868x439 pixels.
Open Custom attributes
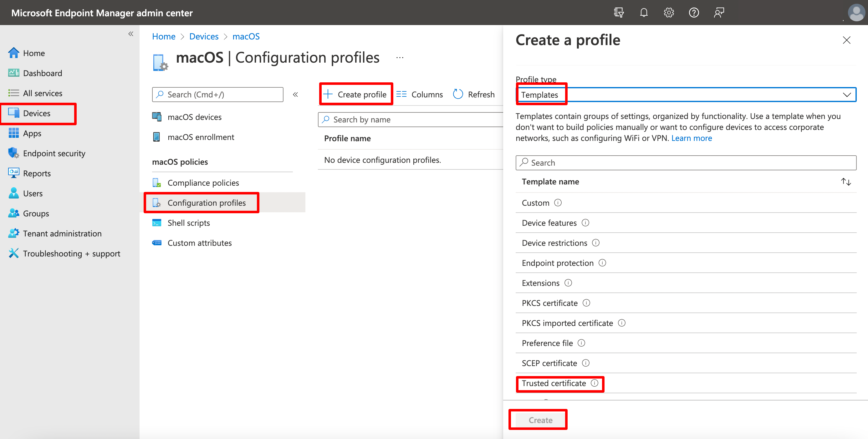(200, 242)
